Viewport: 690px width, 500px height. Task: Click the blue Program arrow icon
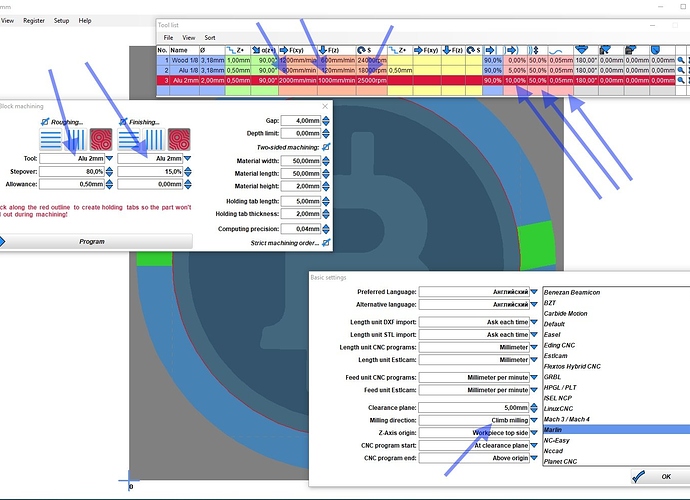[2, 241]
